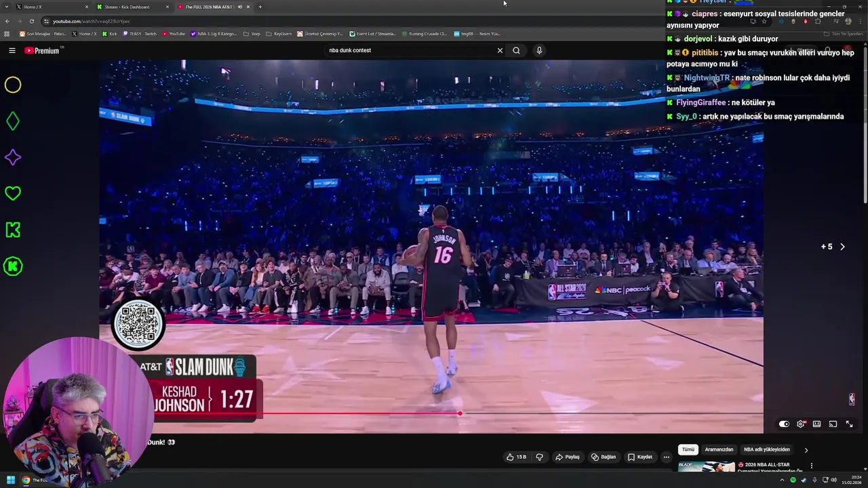Clear the search box with X
This screenshot has height=488, width=868.
click(500, 50)
